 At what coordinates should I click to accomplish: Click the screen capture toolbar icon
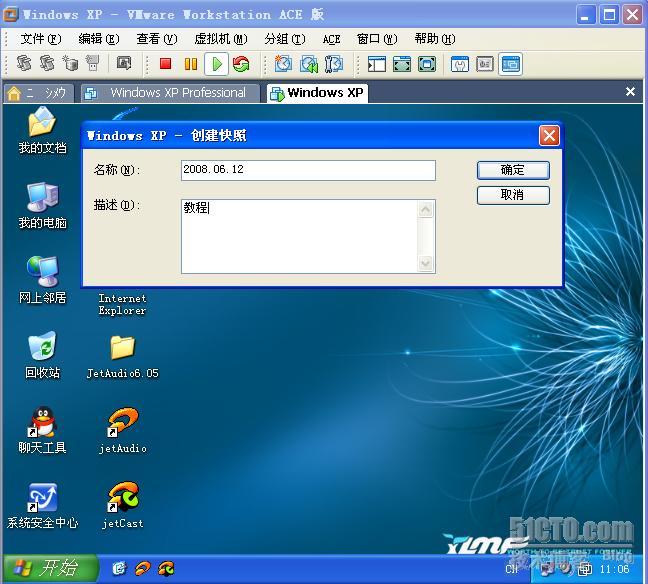(x=124, y=63)
